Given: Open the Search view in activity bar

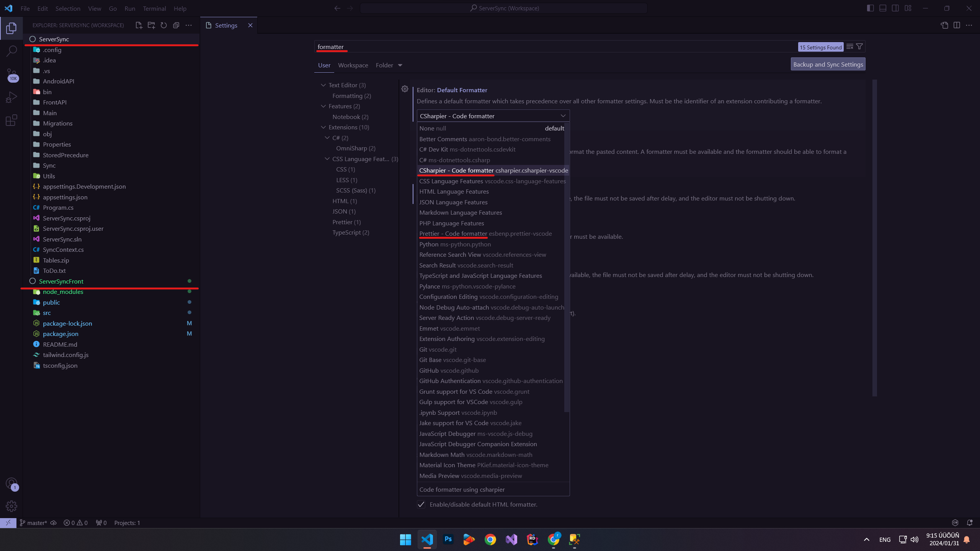Looking at the screenshot, I should [x=11, y=51].
